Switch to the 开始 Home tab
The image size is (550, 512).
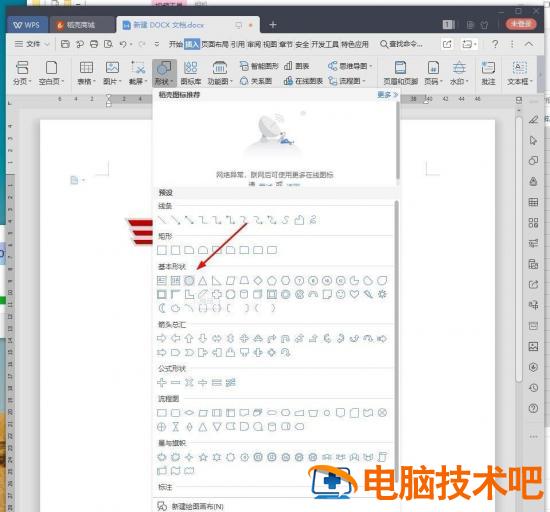click(x=176, y=44)
